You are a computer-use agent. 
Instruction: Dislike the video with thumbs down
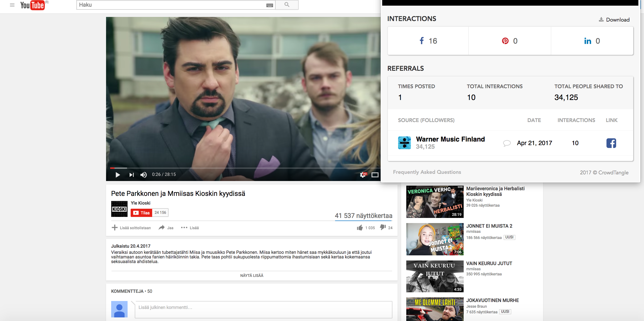click(383, 227)
